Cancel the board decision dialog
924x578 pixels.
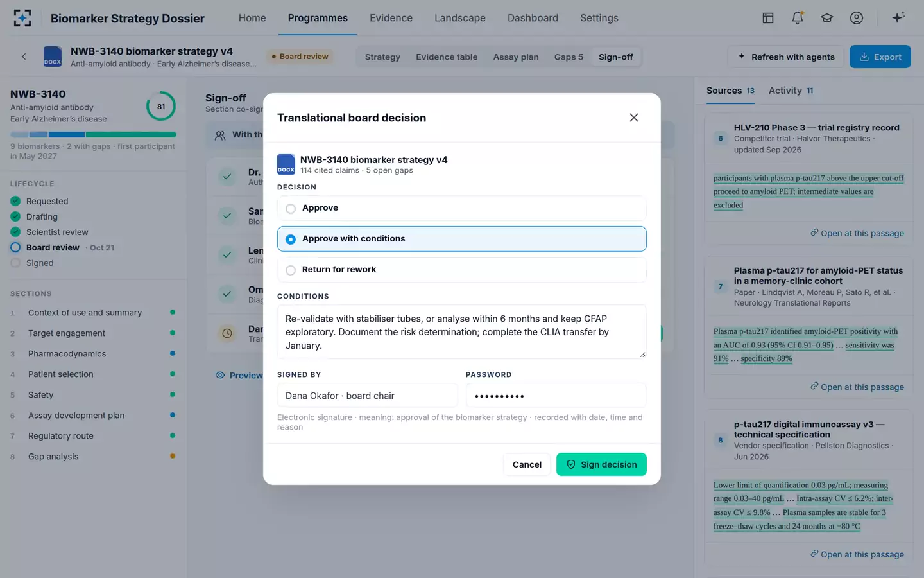coord(527,464)
